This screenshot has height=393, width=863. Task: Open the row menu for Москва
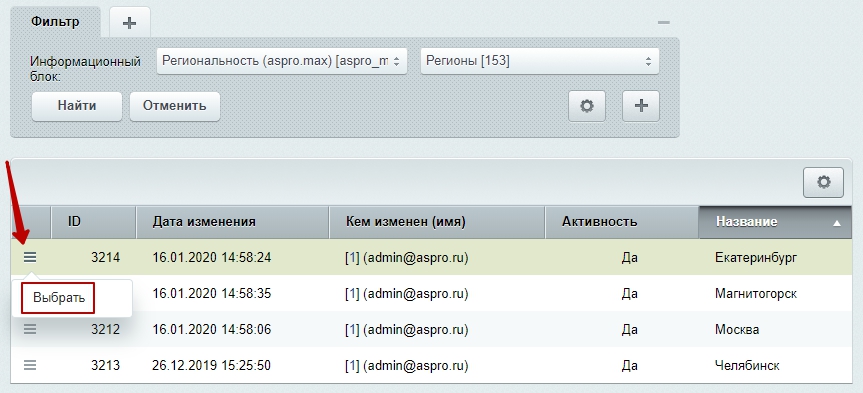pyautogui.click(x=30, y=329)
